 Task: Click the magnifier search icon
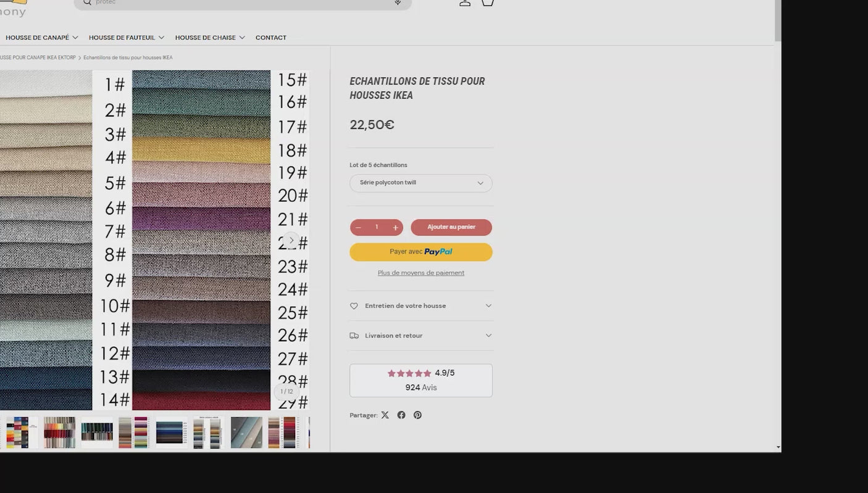click(x=87, y=2)
